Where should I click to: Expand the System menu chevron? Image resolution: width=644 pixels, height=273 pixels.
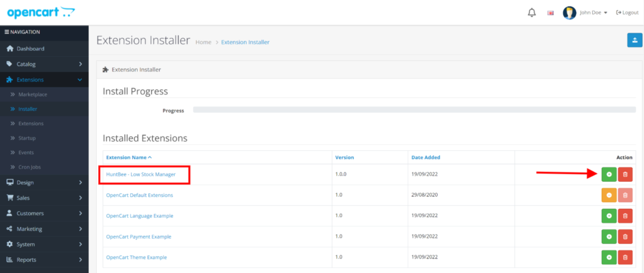coord(80,244)
